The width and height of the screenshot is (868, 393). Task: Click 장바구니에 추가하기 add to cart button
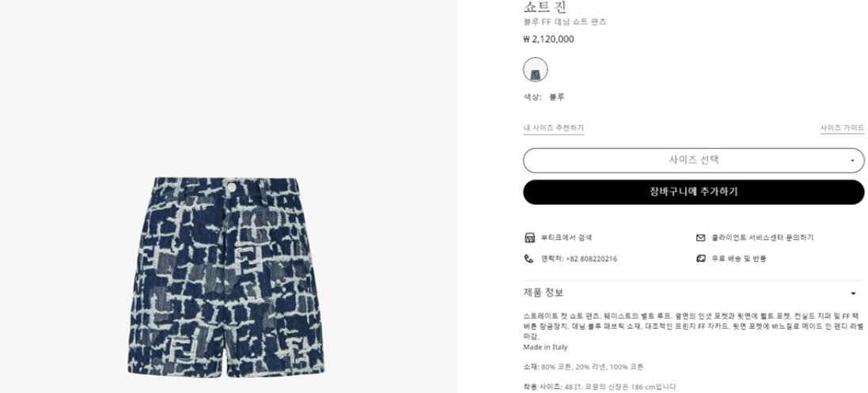694,192
